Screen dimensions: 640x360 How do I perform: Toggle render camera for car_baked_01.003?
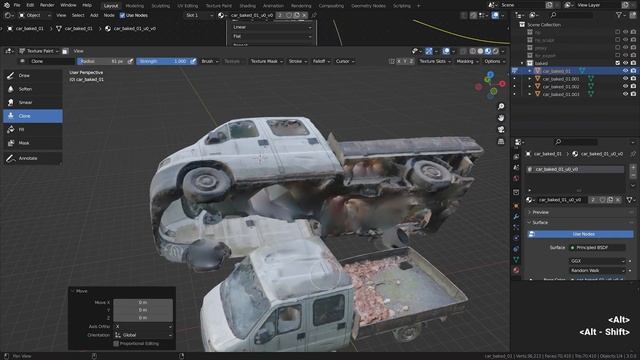pos(633,94)
